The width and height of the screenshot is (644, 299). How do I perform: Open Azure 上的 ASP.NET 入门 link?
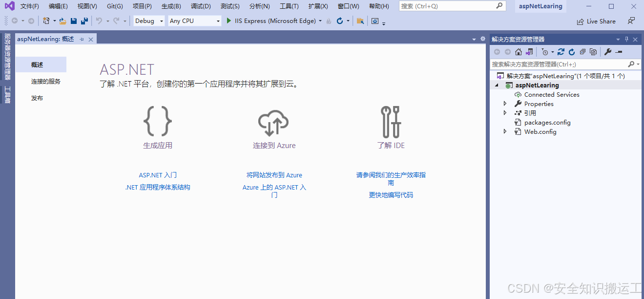pyautogui.click(x=274, y=191)
